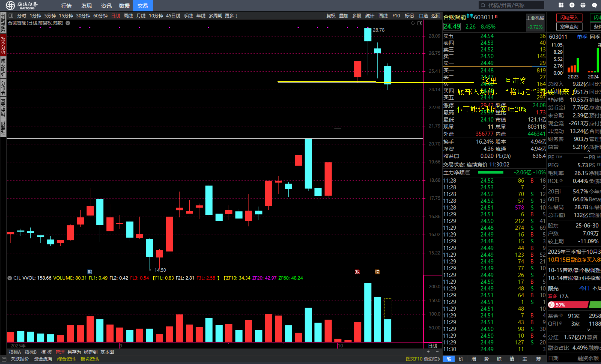Expand the 合锻智能 chart title dropdown
Viewport: 601px width, 364px height.
(x=68, y=23)
